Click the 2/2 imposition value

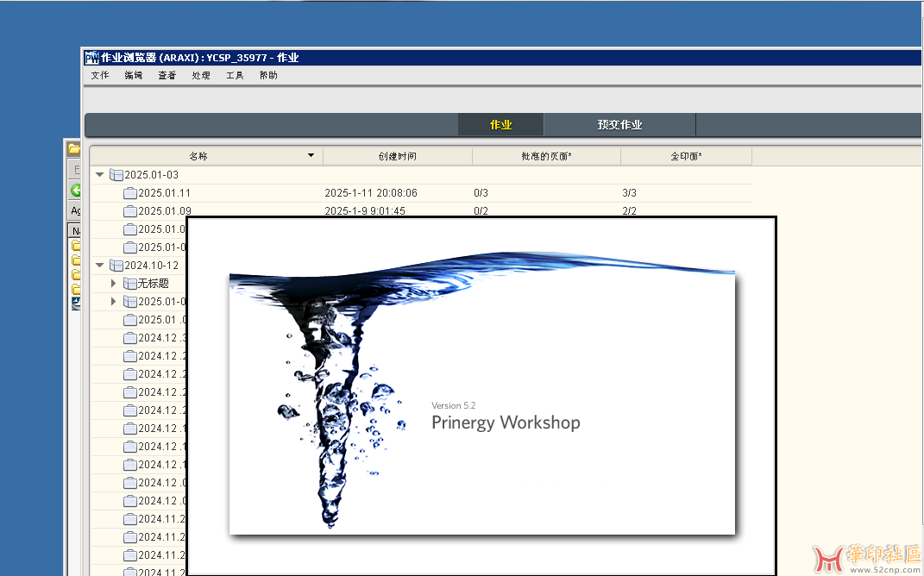point(629,211)
